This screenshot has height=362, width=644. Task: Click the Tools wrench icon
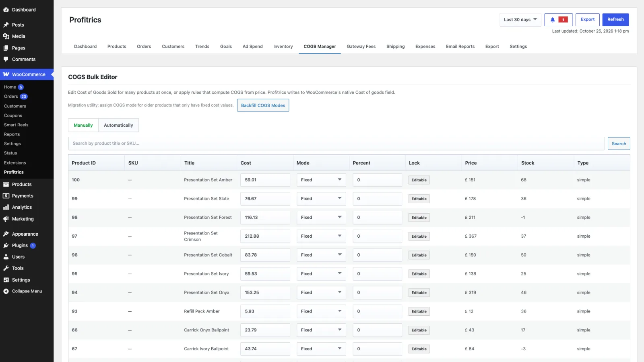6,268
